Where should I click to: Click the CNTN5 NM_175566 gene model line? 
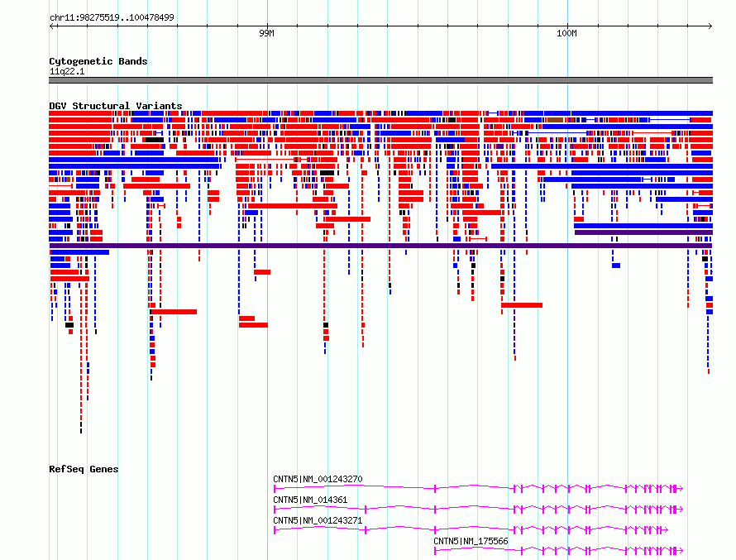click(558, 550)
